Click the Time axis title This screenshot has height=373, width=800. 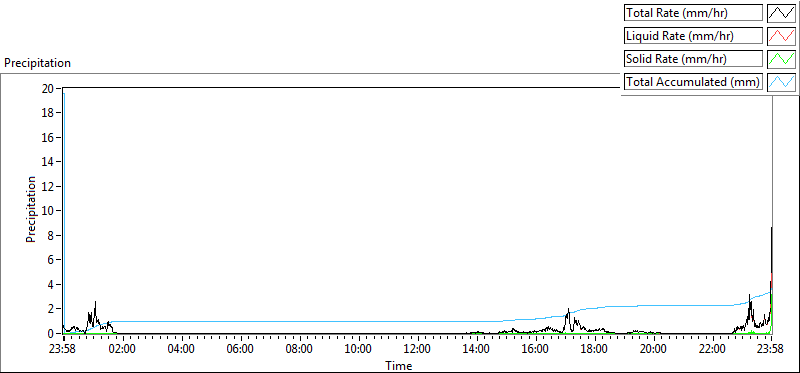399,365
